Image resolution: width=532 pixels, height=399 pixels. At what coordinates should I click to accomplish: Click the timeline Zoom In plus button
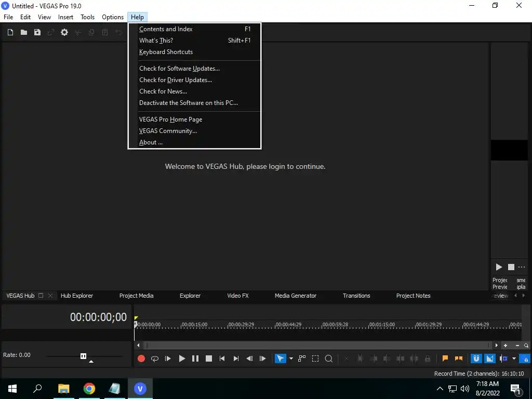point(506,345)
